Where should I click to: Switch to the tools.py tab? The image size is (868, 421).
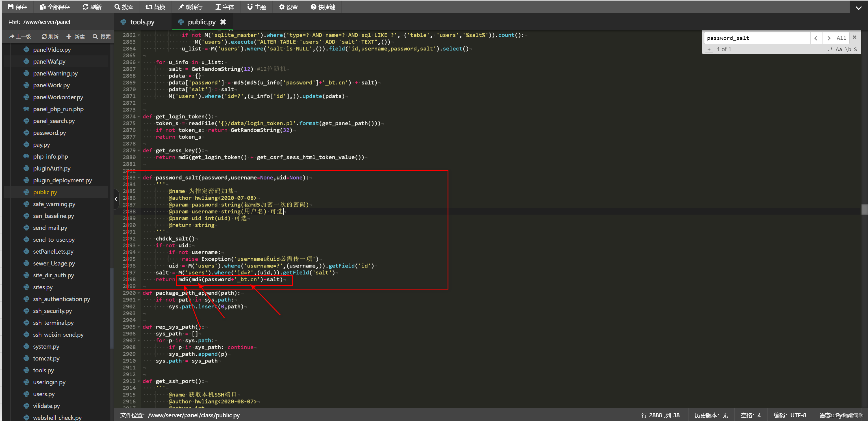[142, 22]
